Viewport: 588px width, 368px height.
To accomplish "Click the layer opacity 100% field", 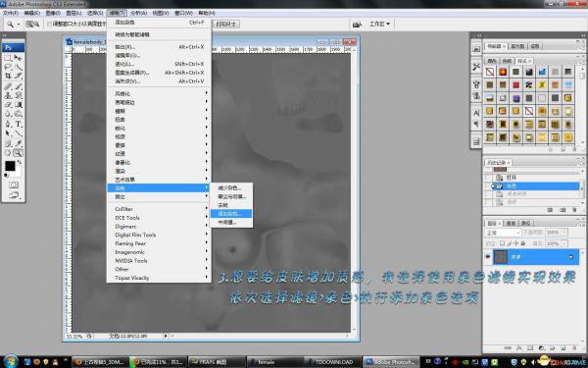I will pyautogui.click(x=553, y=233).
